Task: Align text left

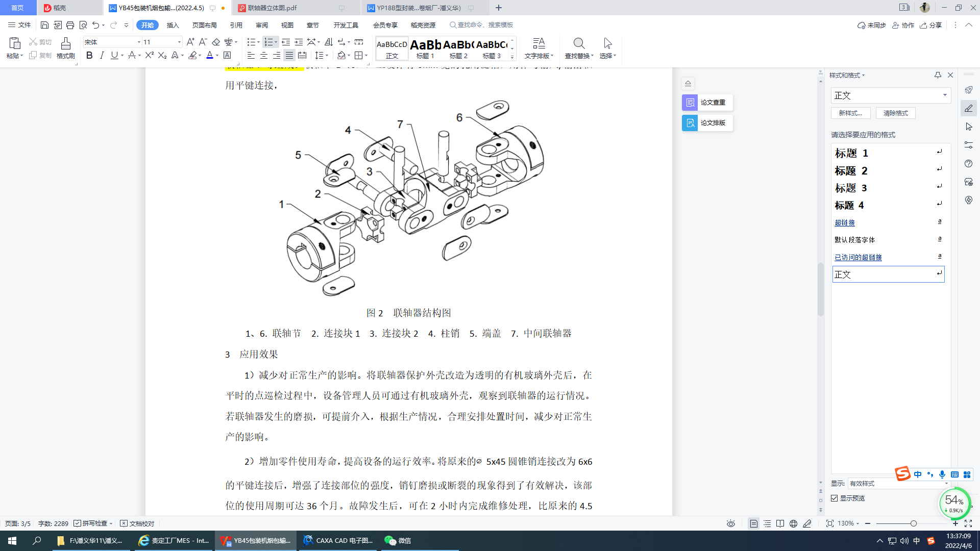Action: 251,55
